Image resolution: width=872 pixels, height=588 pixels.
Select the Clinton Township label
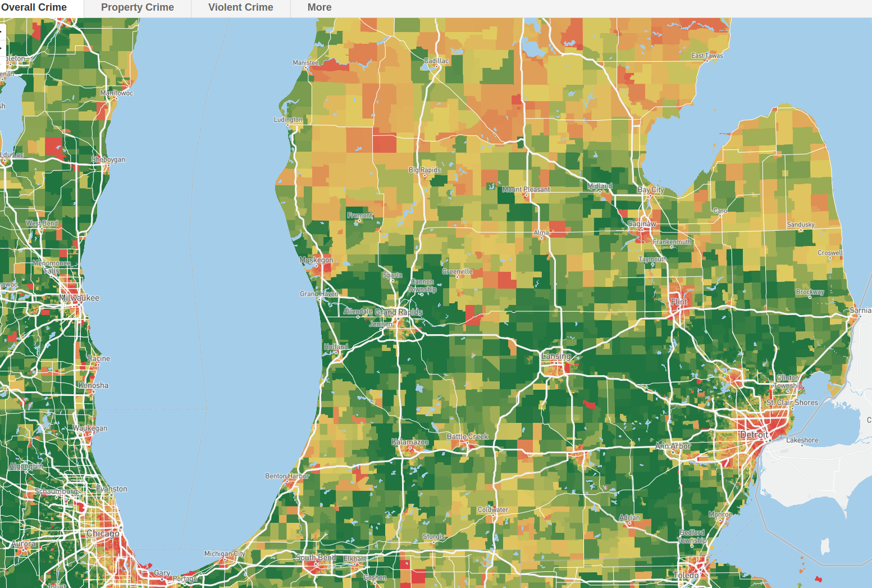click(x=788, y=382)
